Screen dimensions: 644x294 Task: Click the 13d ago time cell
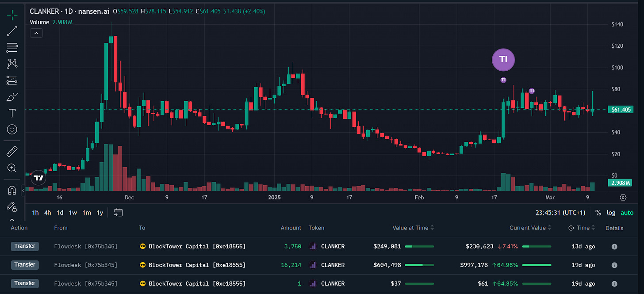[583, 246]
